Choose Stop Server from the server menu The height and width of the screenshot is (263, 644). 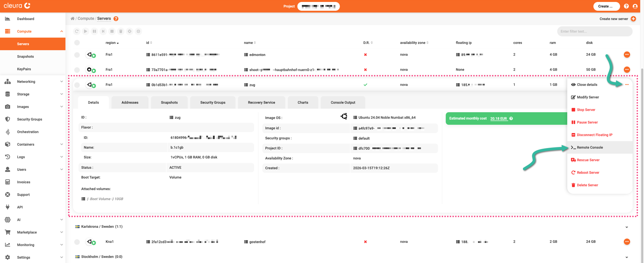click(x=600, y=110)
